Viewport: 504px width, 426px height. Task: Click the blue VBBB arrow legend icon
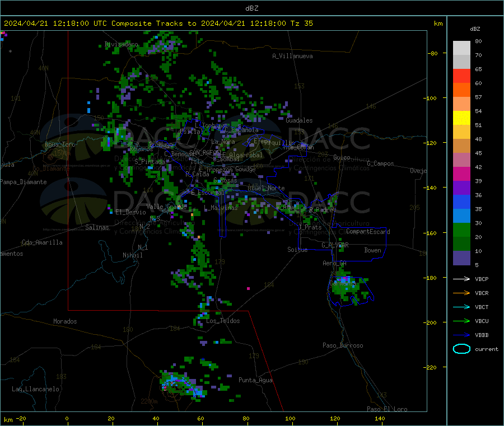coord(461,335)
